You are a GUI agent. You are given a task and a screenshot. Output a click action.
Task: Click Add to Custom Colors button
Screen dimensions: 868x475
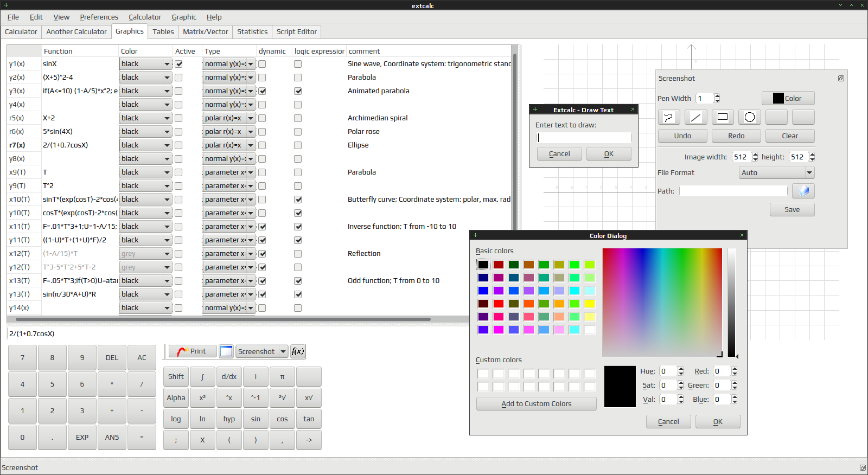pyautogui.click(x=536, y=403)
